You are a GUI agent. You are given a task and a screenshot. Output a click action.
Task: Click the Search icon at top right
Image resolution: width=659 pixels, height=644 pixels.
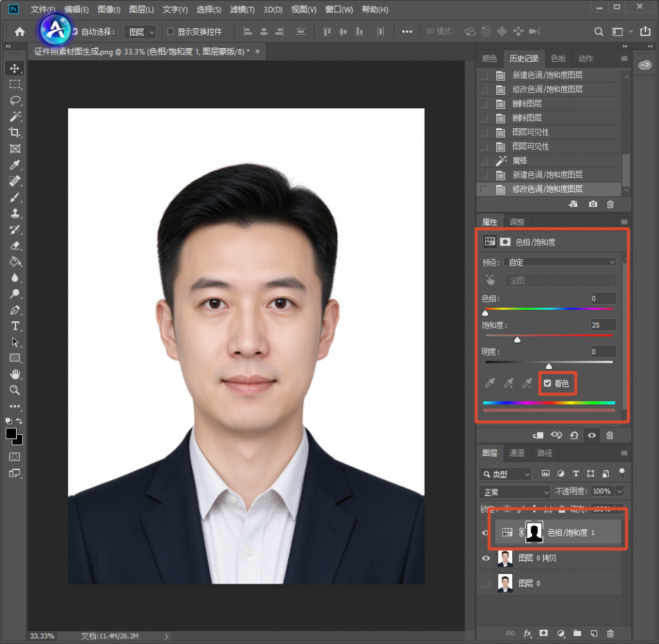[x=599, y=32]
